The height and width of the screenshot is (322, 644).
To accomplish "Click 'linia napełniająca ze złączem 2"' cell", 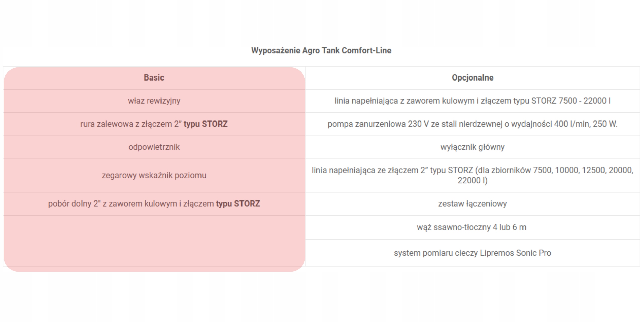I will pos(472,170).
